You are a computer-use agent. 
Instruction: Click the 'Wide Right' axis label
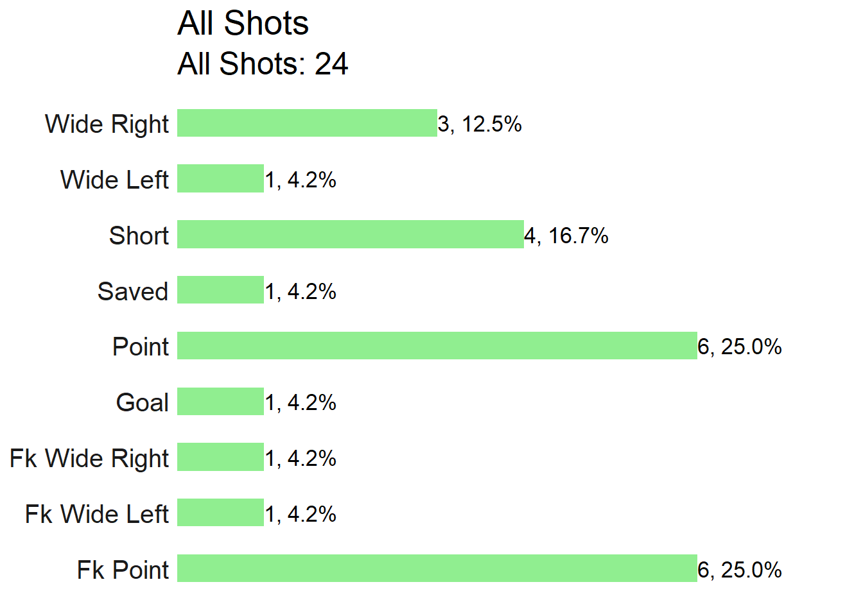click(x=107, y=124)
